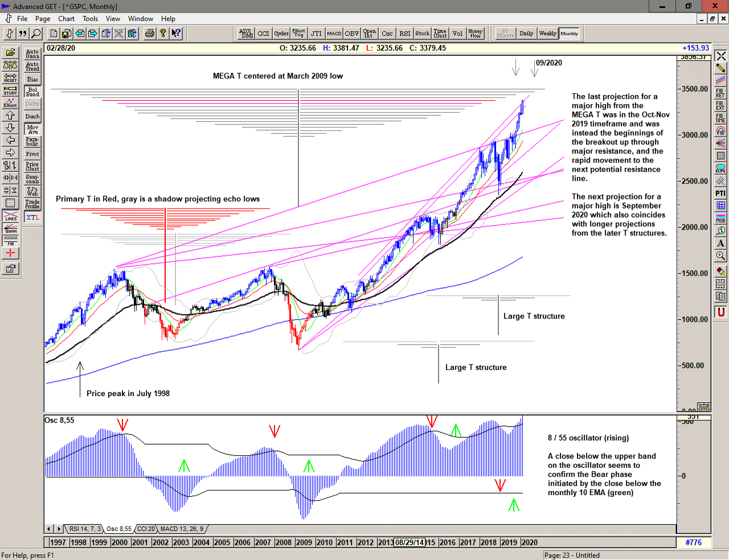
Task: Click the Print icon in the toolbar
Action: [149, 34]
